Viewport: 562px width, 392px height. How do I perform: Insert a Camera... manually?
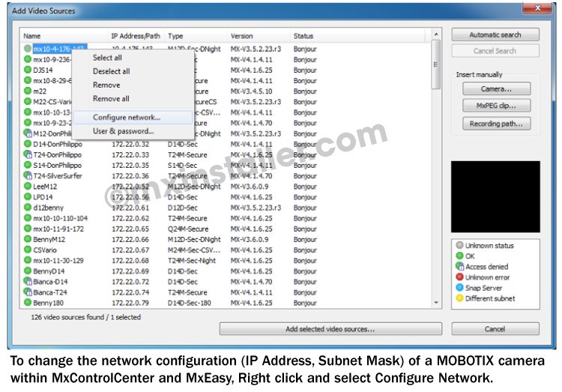pos(496,88)
